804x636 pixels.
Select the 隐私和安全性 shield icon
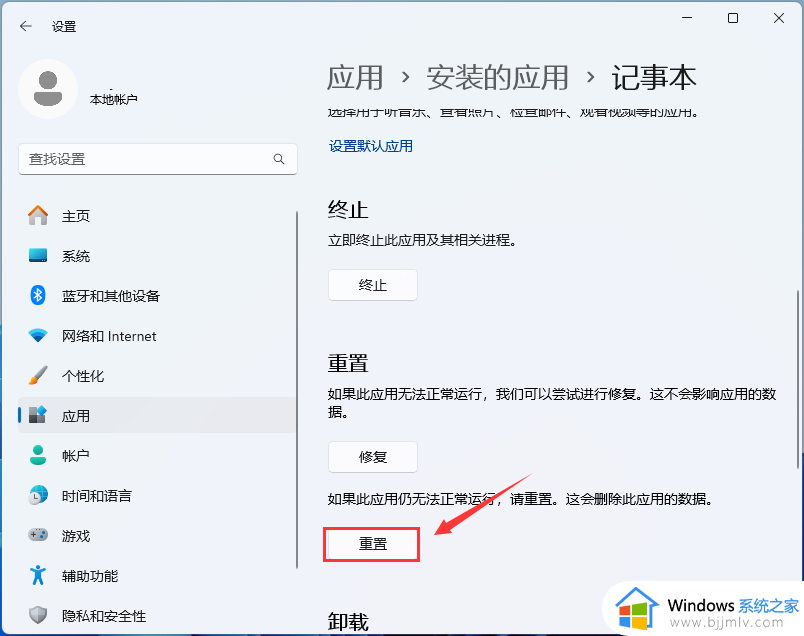(x=38, y=615)
